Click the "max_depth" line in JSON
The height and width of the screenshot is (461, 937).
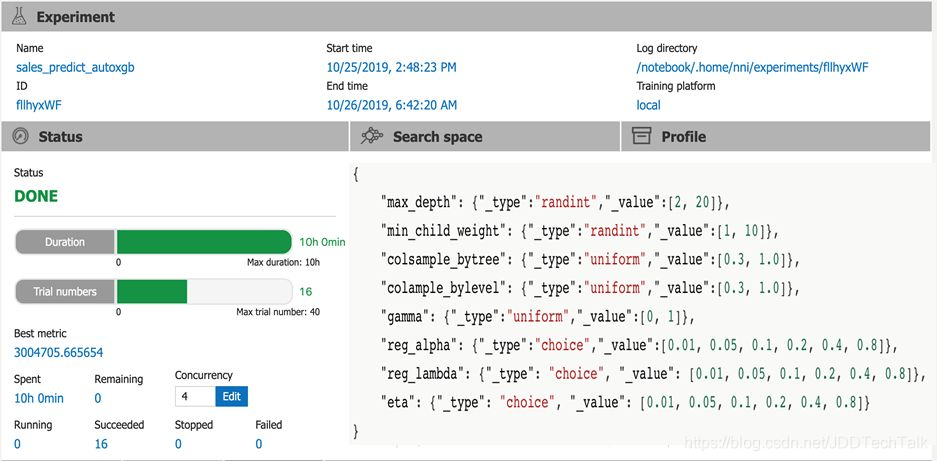tap(556, 202)
